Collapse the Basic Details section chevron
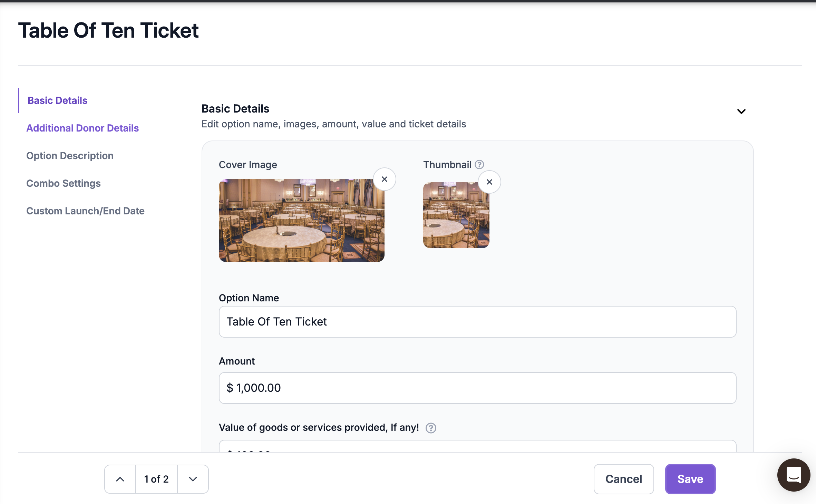Image resolution: width=816 pixels, height=504 pixels. (741, 112)
